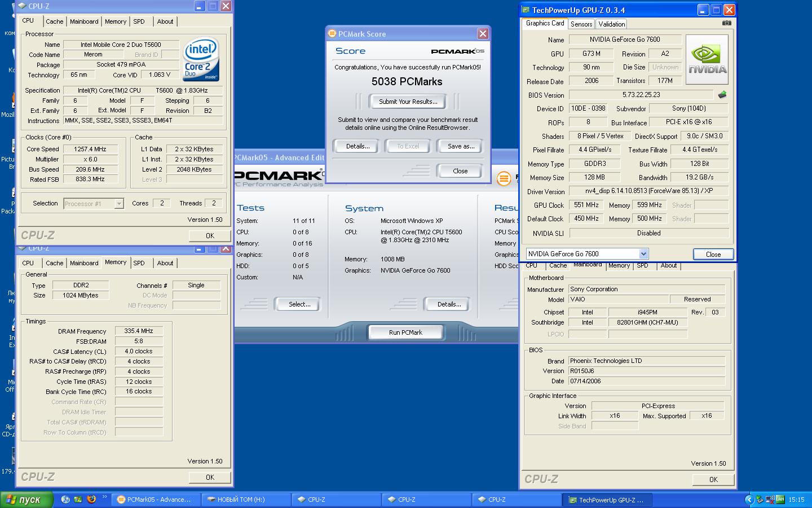Click Select button under Tests

pos(299,304)
